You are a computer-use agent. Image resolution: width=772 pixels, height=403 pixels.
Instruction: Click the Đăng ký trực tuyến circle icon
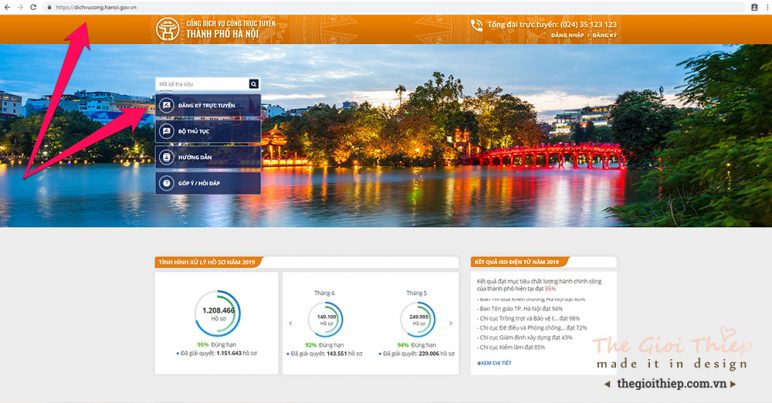(166, 105)
